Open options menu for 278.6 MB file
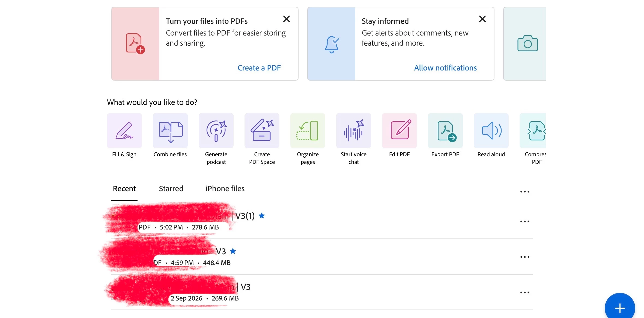The height and width of the screenshot is (318, 644). pyautogui.click(x=524, y=221)
